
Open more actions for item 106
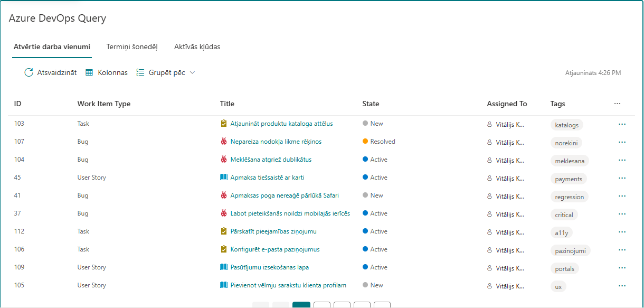pyautogui.click(x=622, y=249)
